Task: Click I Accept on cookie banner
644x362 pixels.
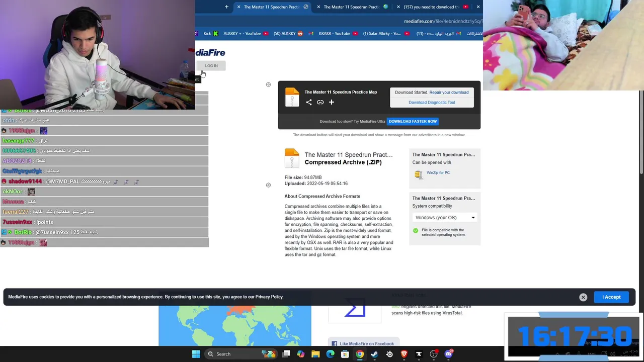Action: click(x=611, y=297)
